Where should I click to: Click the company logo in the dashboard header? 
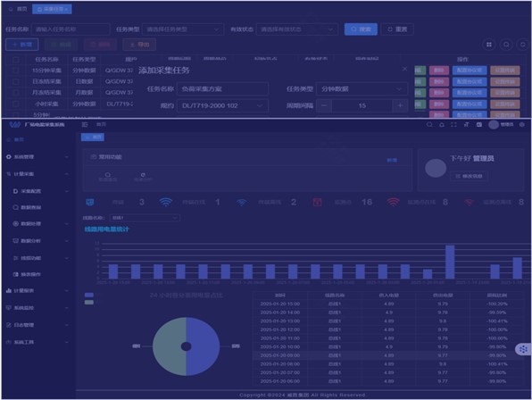click(x=14, y=124)
